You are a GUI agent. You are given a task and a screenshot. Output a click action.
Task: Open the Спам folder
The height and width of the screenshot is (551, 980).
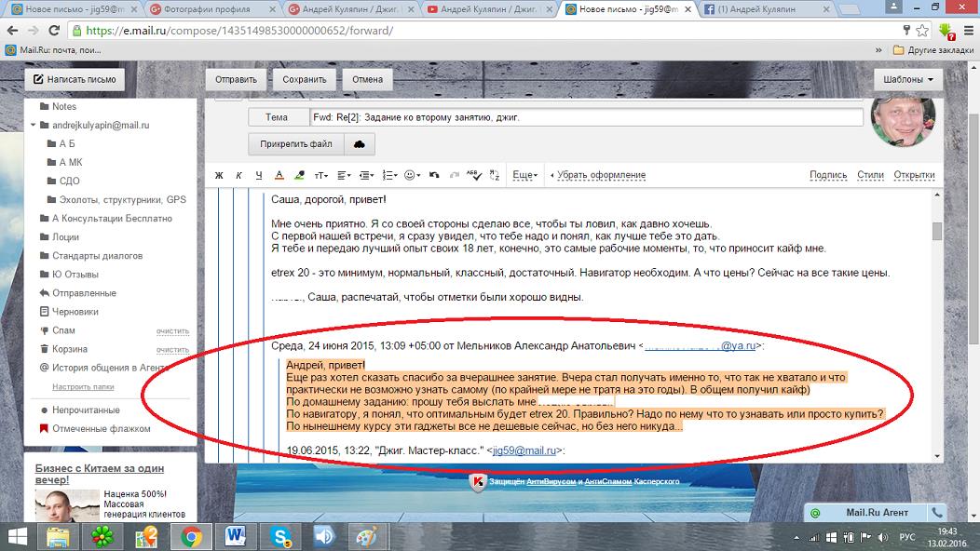57,330
